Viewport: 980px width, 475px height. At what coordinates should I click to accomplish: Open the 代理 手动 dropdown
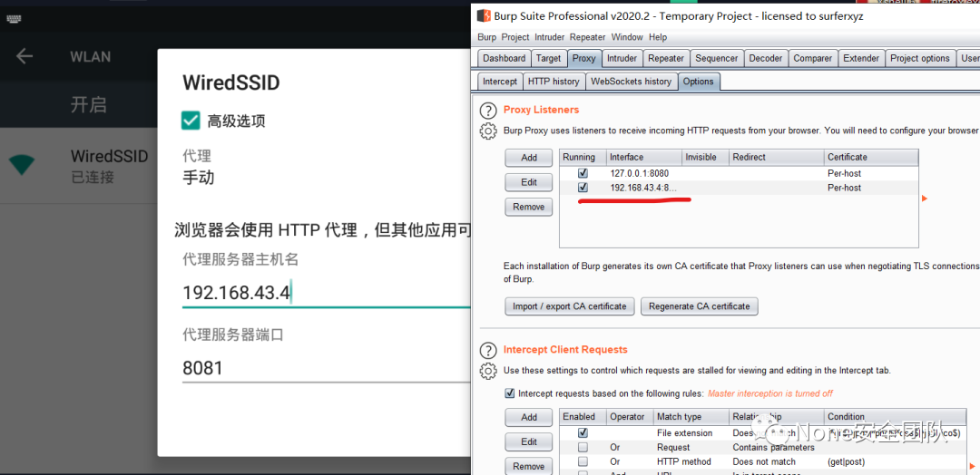(x=199, y=178)
